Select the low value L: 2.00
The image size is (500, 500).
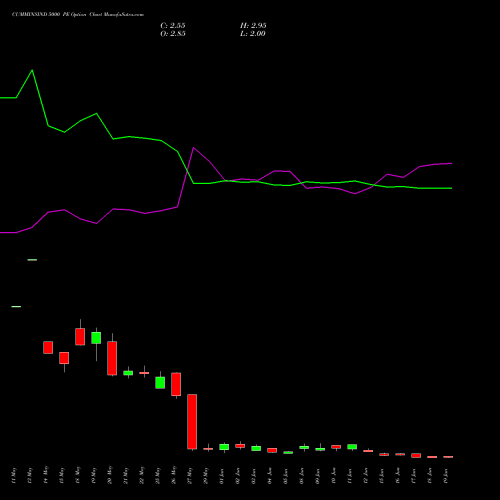point(253,34)
